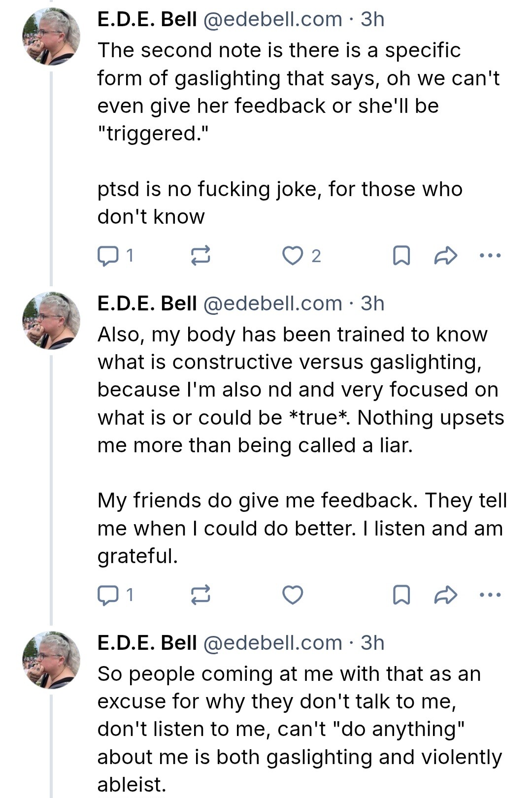Image resolution: width=532 pixels, height=798 pixels.
Task: Tap @edebell.com handle on second post
Action: coord(272,303)
